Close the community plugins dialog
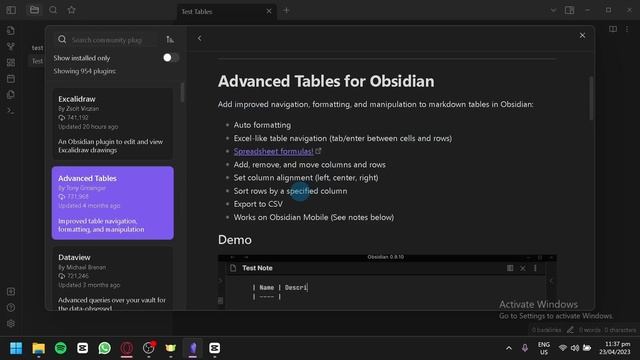Viewport: 640px width, 360px height. [x=582, y=36]
